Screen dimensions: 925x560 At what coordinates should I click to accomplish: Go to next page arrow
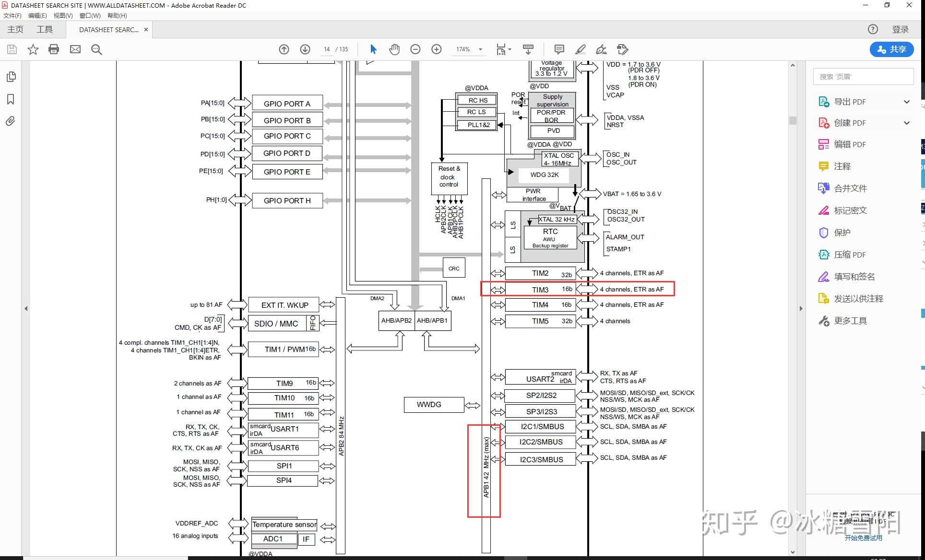tap(305, 49)
